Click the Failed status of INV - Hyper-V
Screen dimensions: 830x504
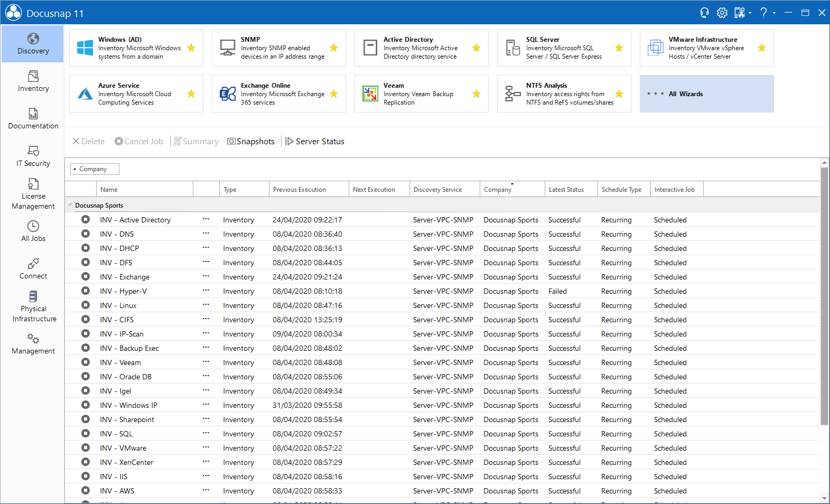[x=557, y=291]
